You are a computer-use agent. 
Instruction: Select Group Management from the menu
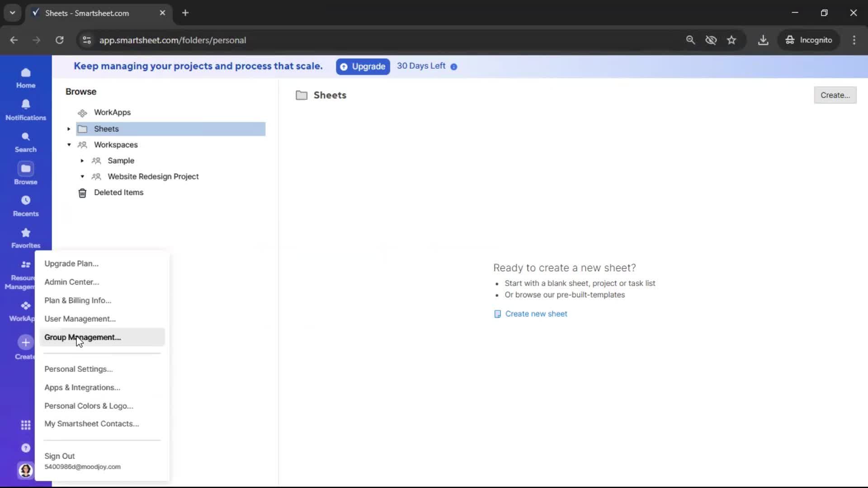(83, 337)
